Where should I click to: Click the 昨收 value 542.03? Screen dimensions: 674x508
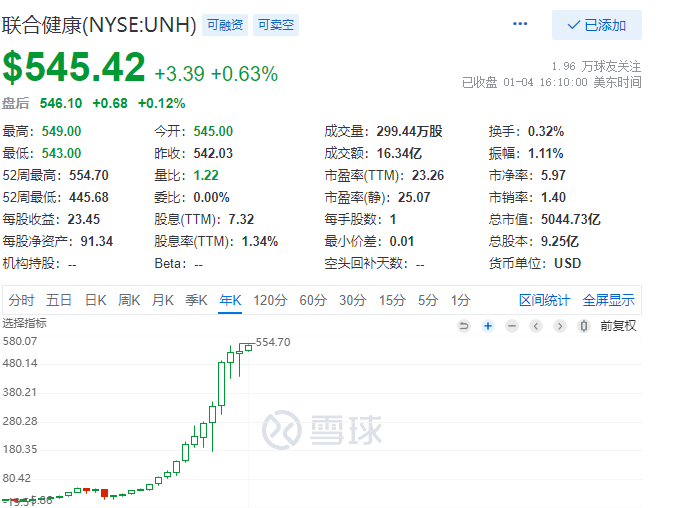tap(213, 153)
